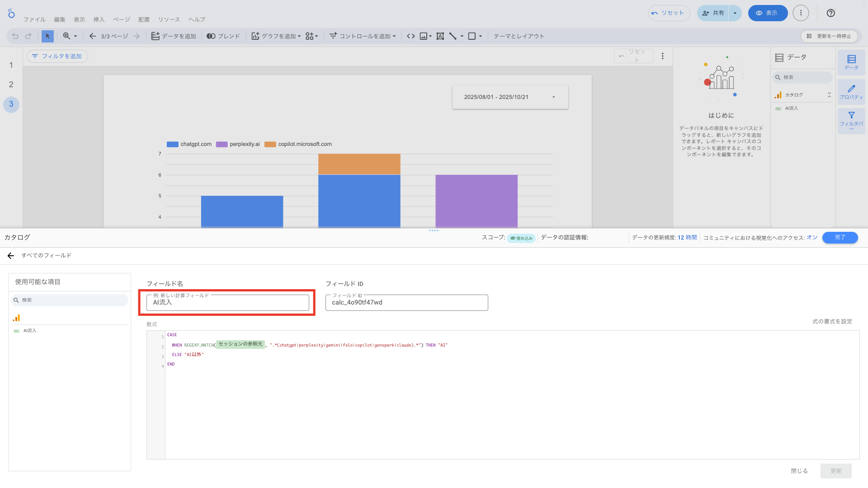Viewport: 868px width, 488px height.
Task: Open the Properties pencil panel
Action: click(x=851, y=92)
